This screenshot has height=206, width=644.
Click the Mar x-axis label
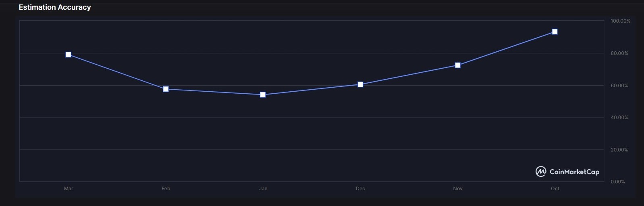point(69,189)
